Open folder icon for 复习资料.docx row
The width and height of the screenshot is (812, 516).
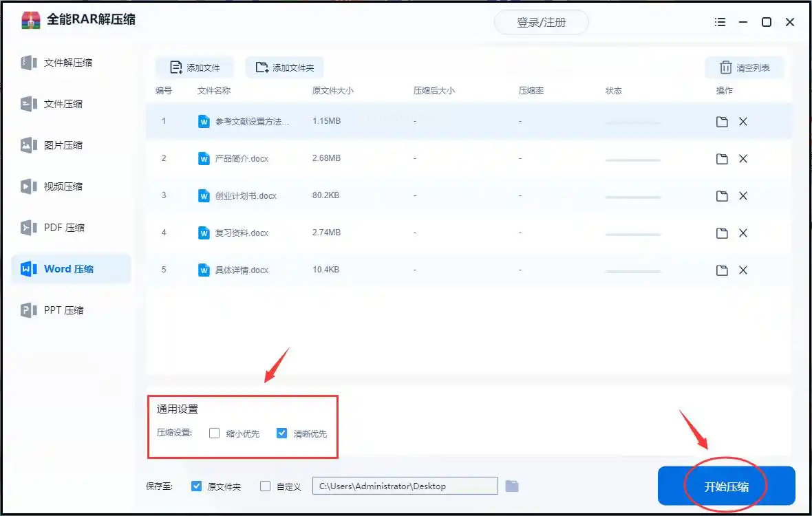click(722, 233)
